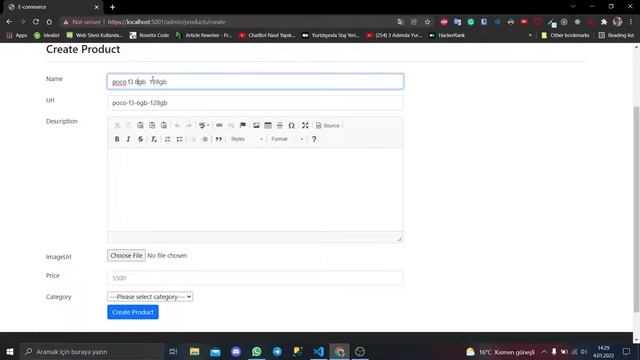The height and width of the screenshot is (360, 640).
Task: Click into the Name input field
Action: (256, 82)
